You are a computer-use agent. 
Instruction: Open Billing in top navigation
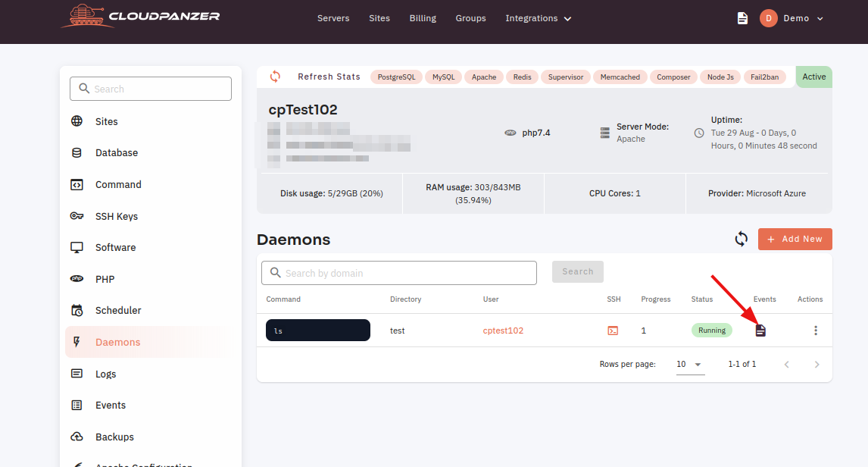coord(423,18)
